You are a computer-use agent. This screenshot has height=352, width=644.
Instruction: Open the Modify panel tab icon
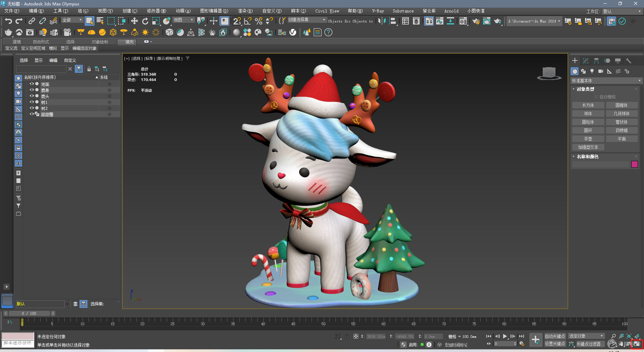tap(586, 61)
